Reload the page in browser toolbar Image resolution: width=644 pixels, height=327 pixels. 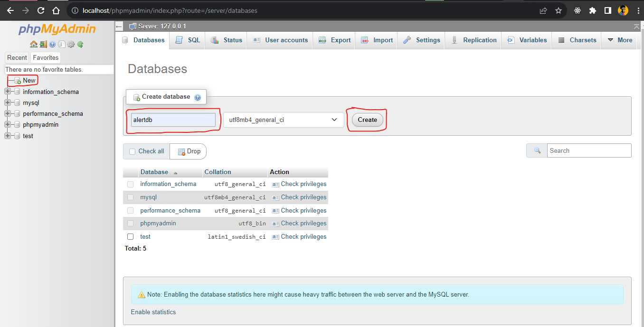[x=41, y=10]
